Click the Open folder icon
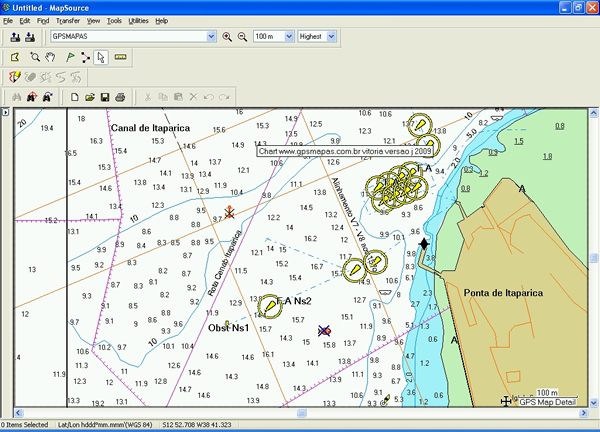The image size is (600, 432). click(90, 97)
